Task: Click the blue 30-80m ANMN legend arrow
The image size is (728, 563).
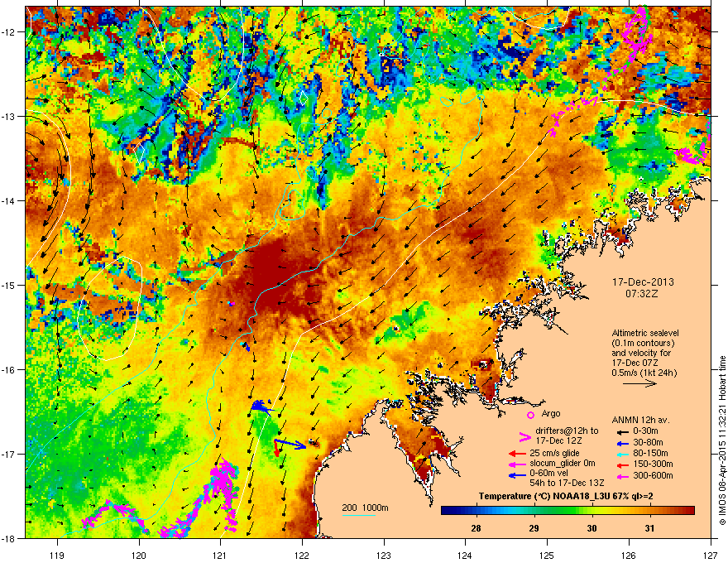Action: [x=623, y=443]
